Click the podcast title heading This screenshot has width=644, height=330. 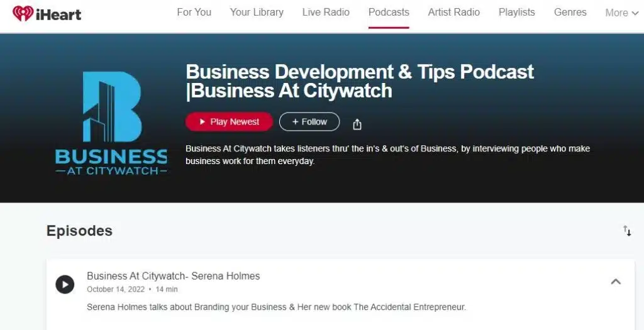click(x=360, y=82)
